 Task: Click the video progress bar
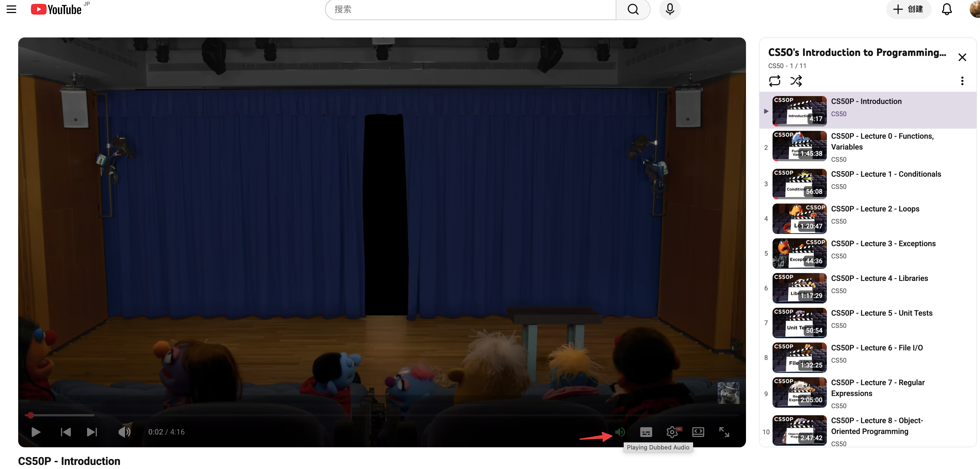pos(380,415)
